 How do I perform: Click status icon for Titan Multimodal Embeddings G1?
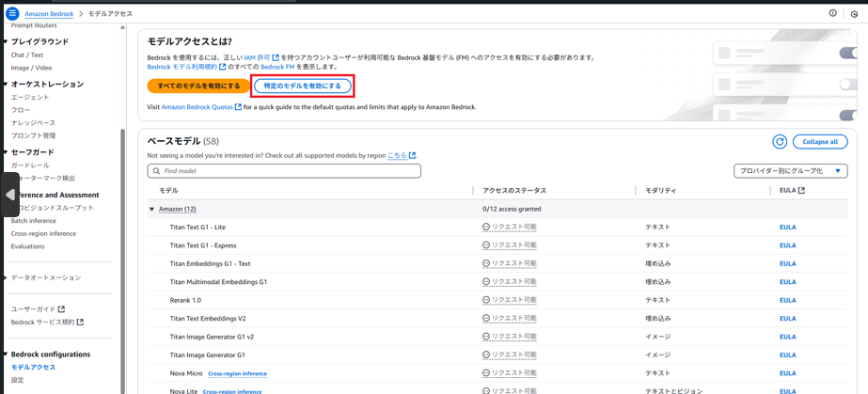(x=486, y=282)
